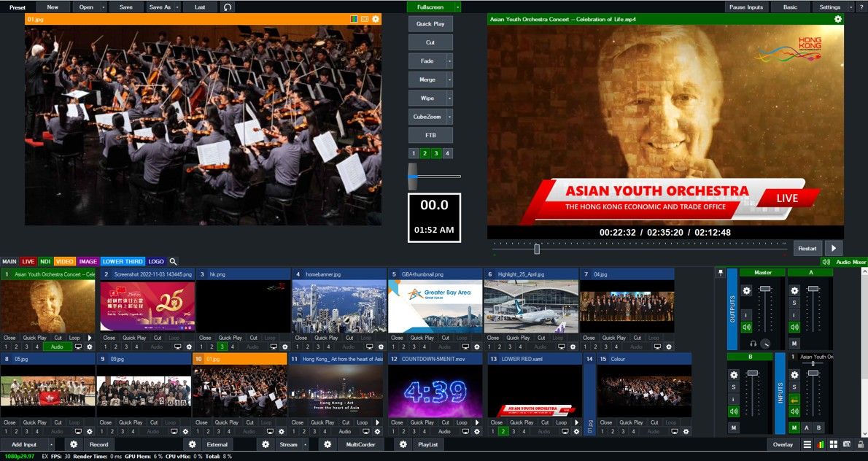
Task: Click the search magnifier next to LOGO tab
Action: (173, 261)
